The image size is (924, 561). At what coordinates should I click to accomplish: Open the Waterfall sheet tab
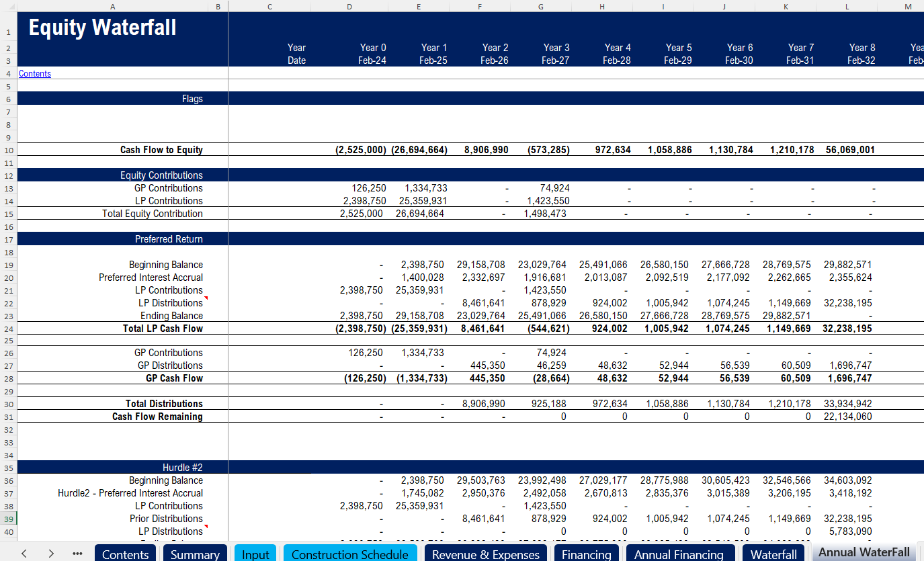click(x=773, y=554)
